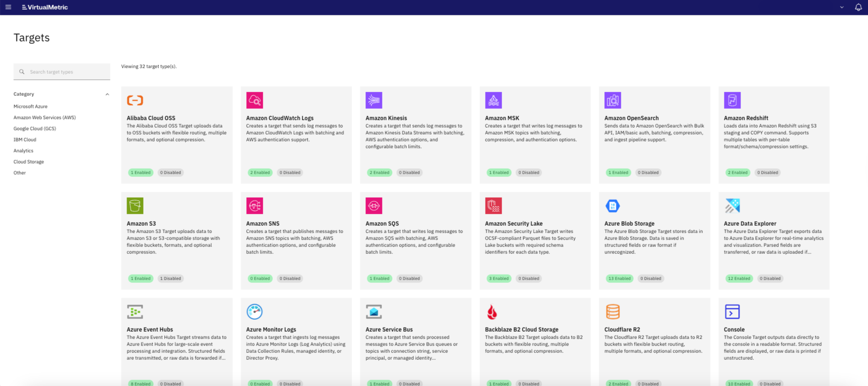Click Amazon Kinesis's 0 Disabled badge
868x386 pixels.
coord(409,172)
